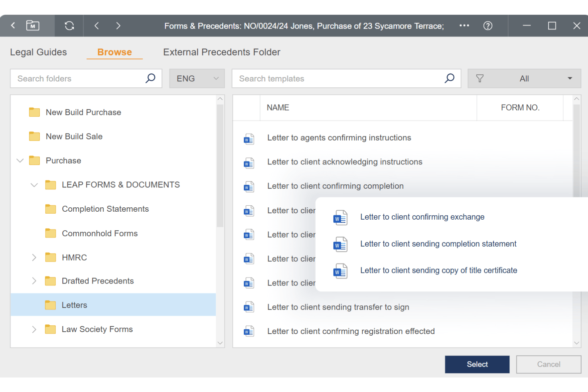Viewport: 588px width, 392px height.
Task: Expand the HMRC folder
Action: [x=34, y=257]
